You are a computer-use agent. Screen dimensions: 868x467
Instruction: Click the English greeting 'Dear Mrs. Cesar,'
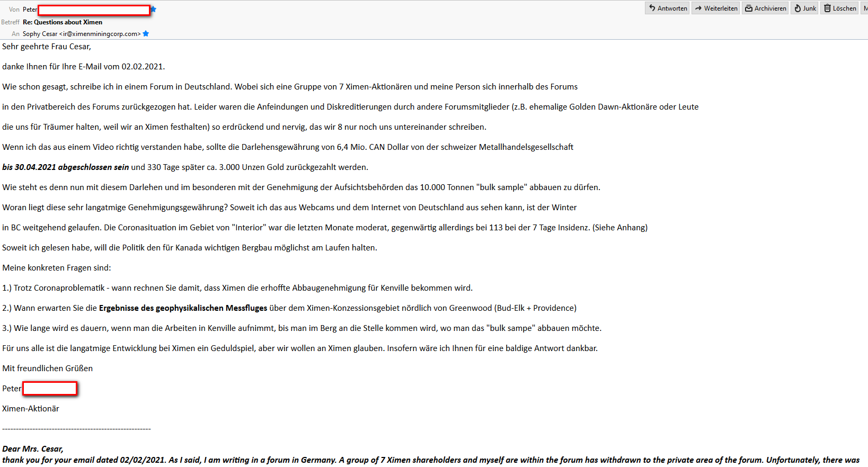coord(33,449)
